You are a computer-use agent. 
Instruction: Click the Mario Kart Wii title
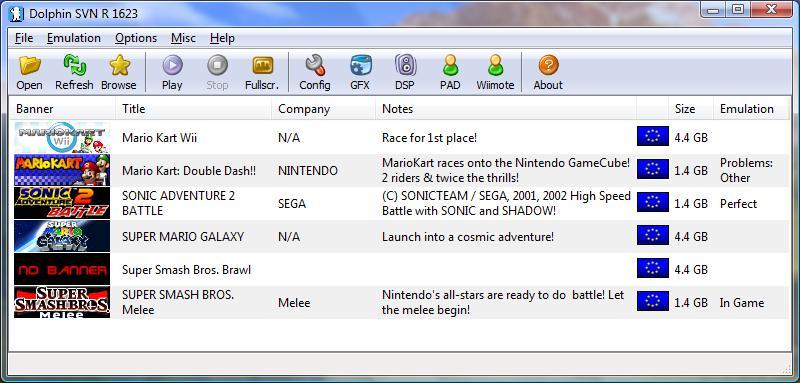point(159,138)
